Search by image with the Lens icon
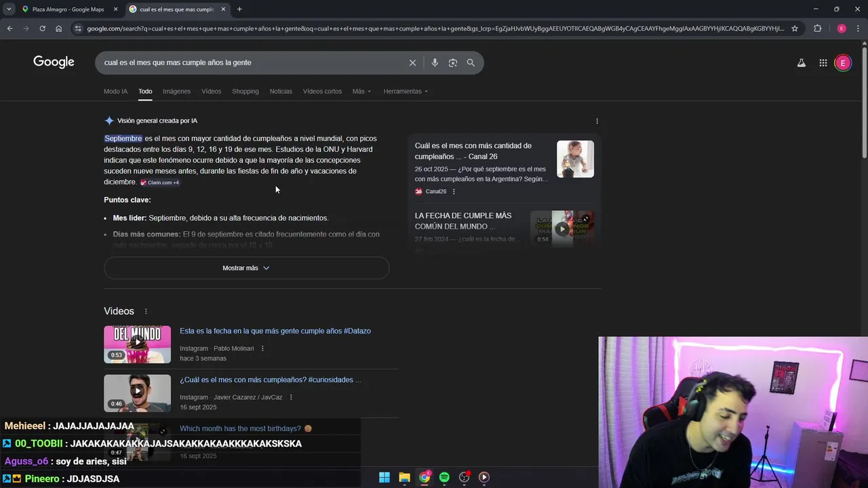This screenshot has width=868, height=488. point(452,62)
